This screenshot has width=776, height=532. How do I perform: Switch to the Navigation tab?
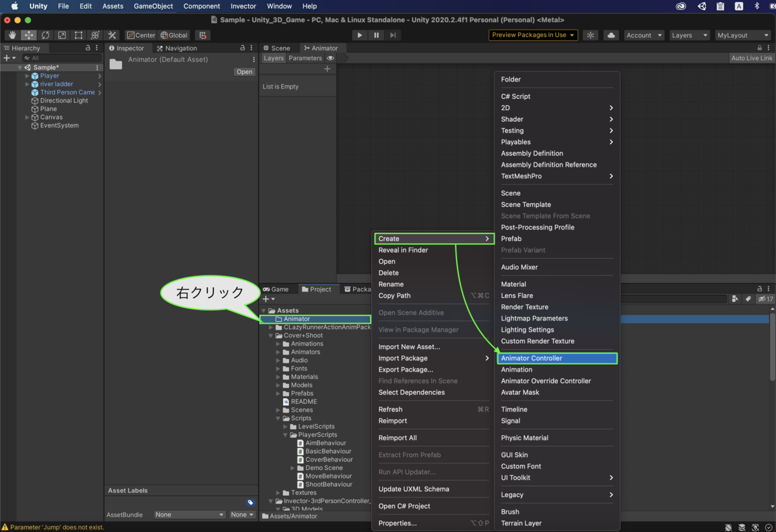(x=177, y=48)
